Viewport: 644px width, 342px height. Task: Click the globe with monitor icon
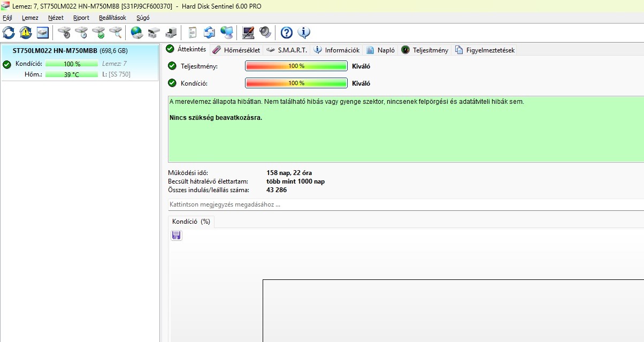coord(227,33)
